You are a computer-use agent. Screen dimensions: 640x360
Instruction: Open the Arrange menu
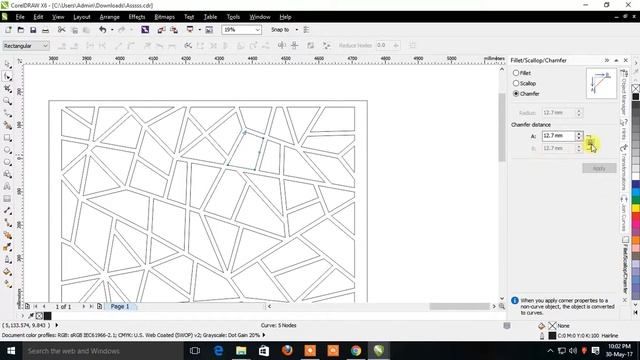109,17
